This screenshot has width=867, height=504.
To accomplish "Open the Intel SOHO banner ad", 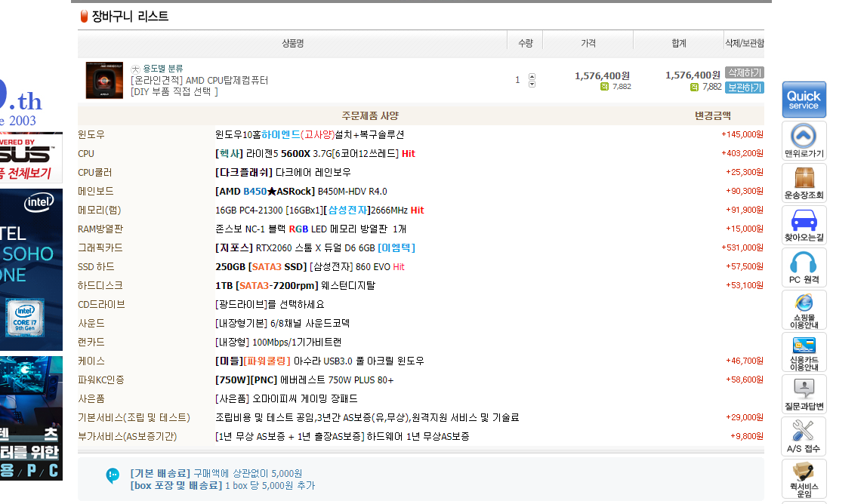I will tap(31, 269).
